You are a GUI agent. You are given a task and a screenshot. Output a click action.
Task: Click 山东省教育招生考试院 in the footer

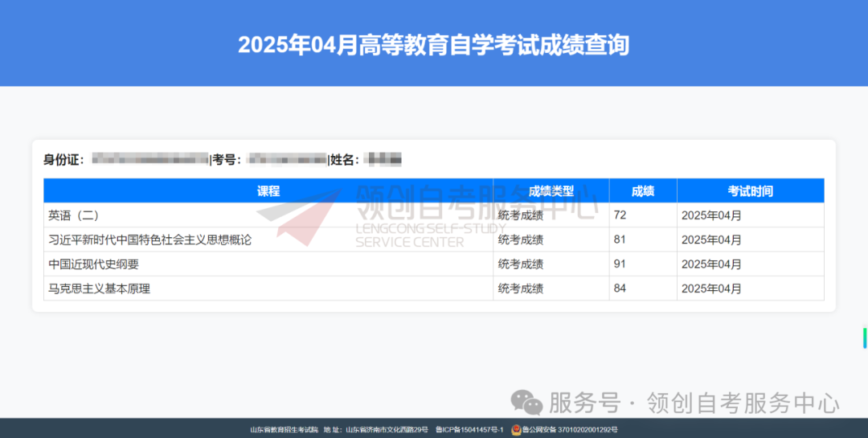point(284,430)
